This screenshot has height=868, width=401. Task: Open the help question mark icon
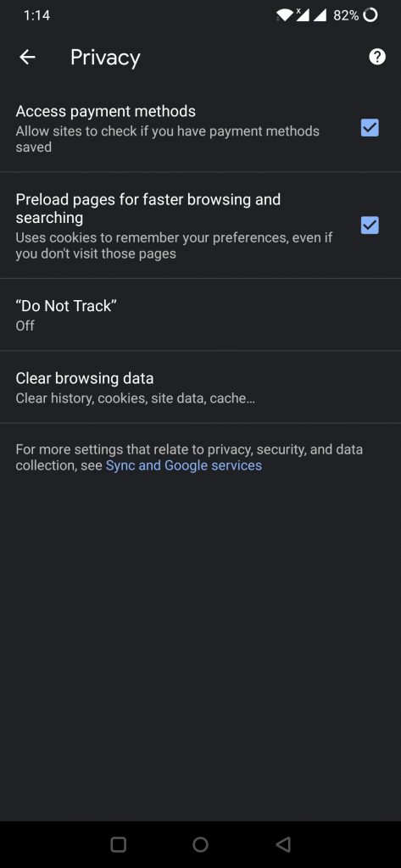pyautogui.click(x=377, y=57)
